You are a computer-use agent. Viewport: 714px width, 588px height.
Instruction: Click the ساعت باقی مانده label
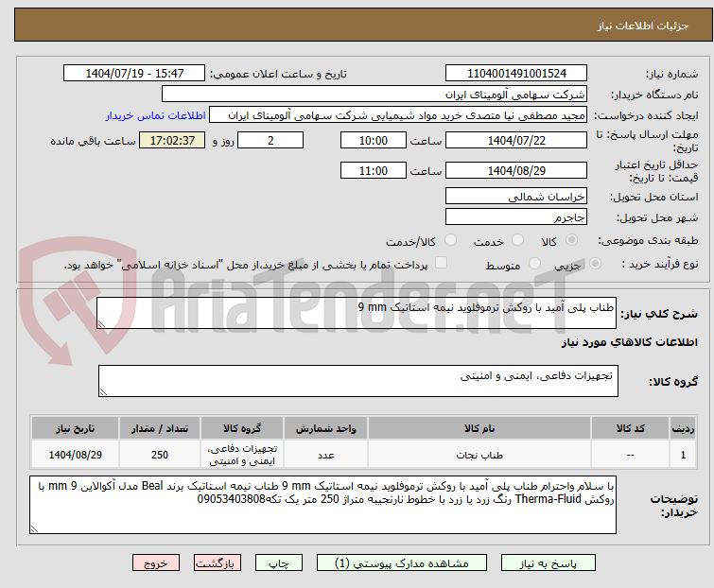pos(93,141)
